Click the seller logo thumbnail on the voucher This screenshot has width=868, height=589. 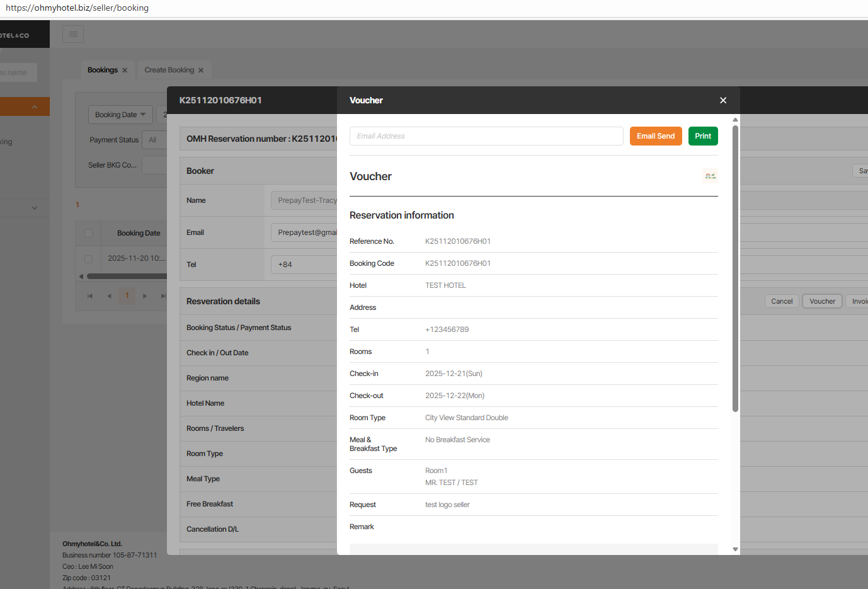pyautogui.click(x=711, y=176)
